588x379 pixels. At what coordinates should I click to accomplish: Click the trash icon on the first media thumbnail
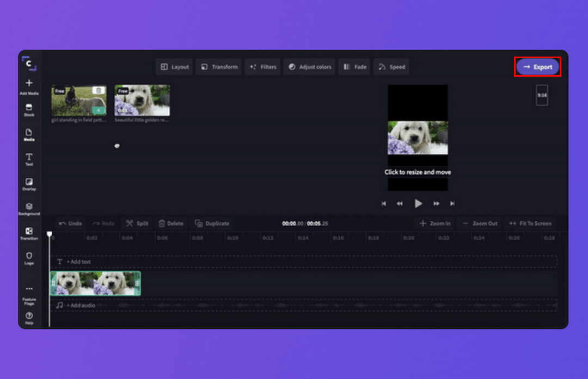[98, 91]
